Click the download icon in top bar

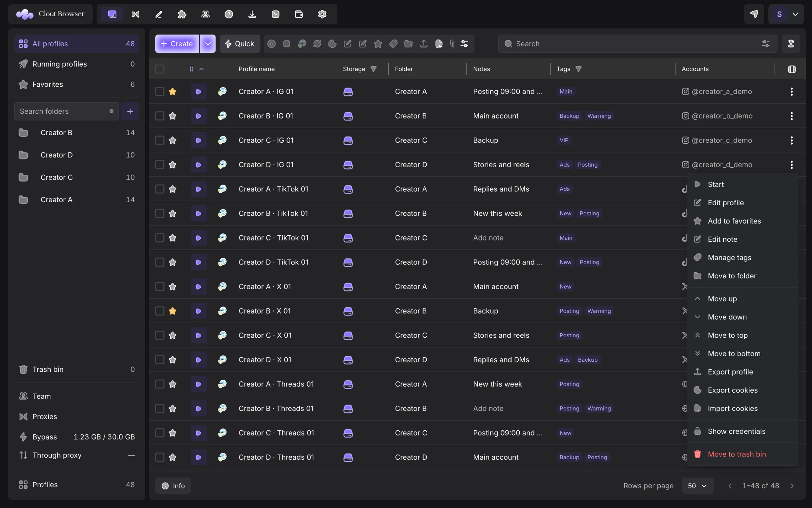tap(252, 14)
